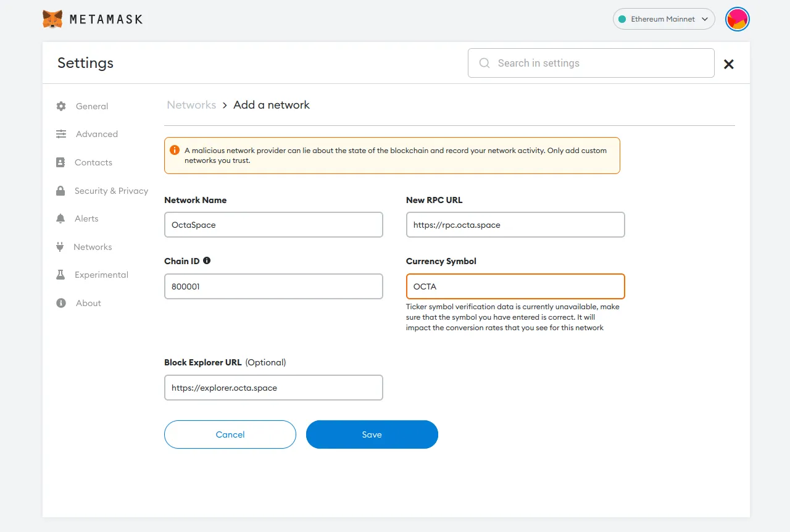Click the Cancel button
This screenshot has height=532, width=790.
coord(230,434)
